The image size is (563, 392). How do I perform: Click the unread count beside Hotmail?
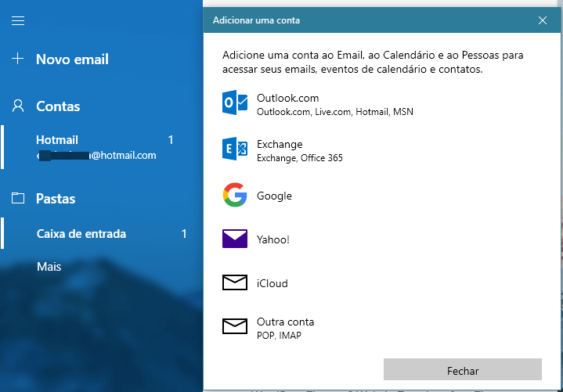click(171, 139)
